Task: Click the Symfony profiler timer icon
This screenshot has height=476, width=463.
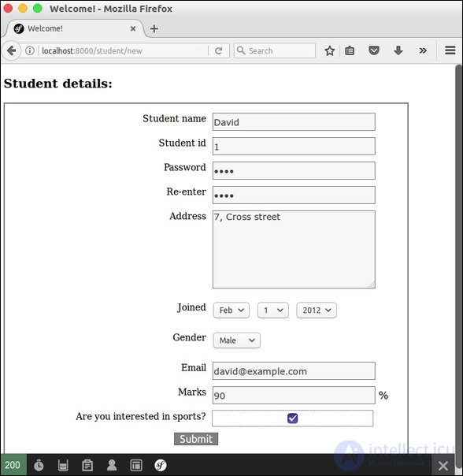Action: coord(39,465)
